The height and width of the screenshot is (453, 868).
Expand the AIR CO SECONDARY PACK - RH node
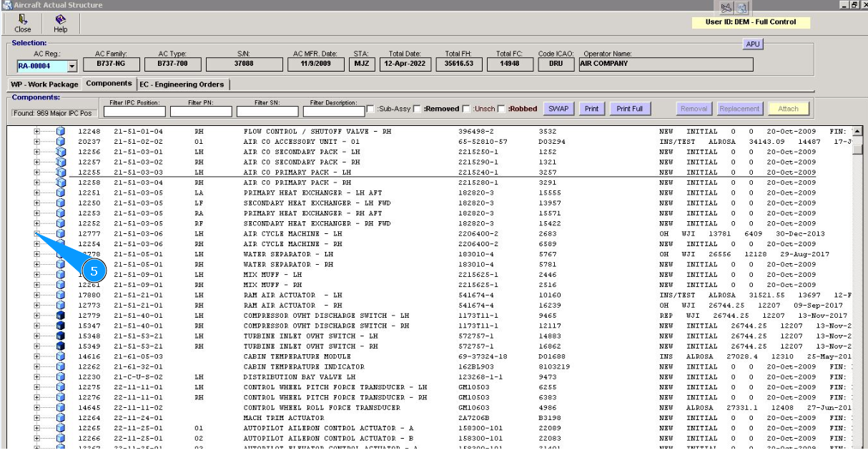36,162
